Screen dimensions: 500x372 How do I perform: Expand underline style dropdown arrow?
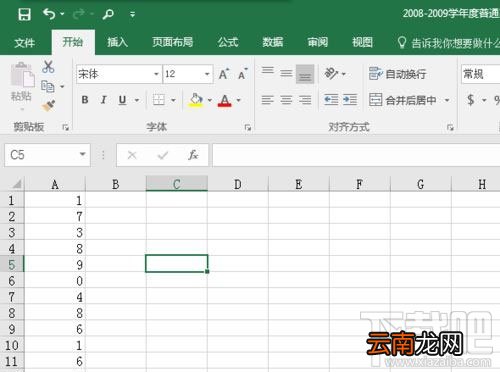(x=137, y=100)
